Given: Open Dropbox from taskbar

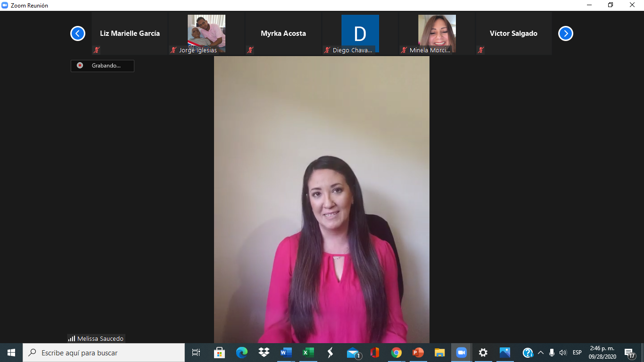Looking at the screenshot, I should pos(264,353).
